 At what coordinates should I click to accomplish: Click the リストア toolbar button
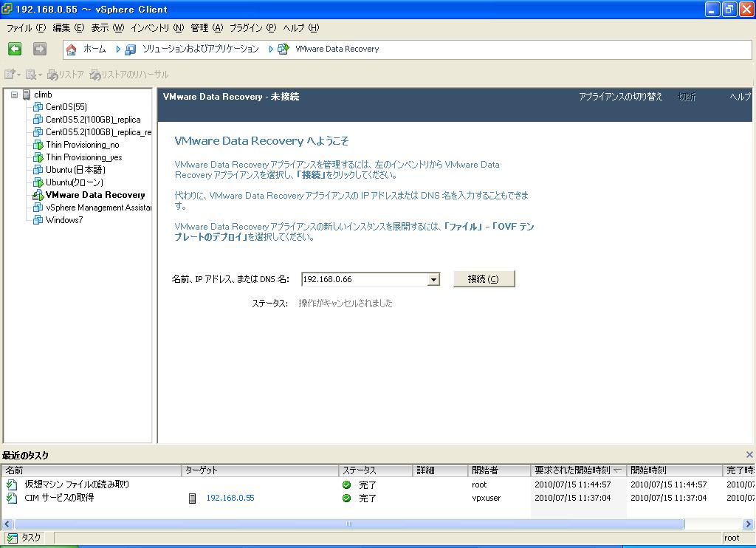(x=66, y=75)
